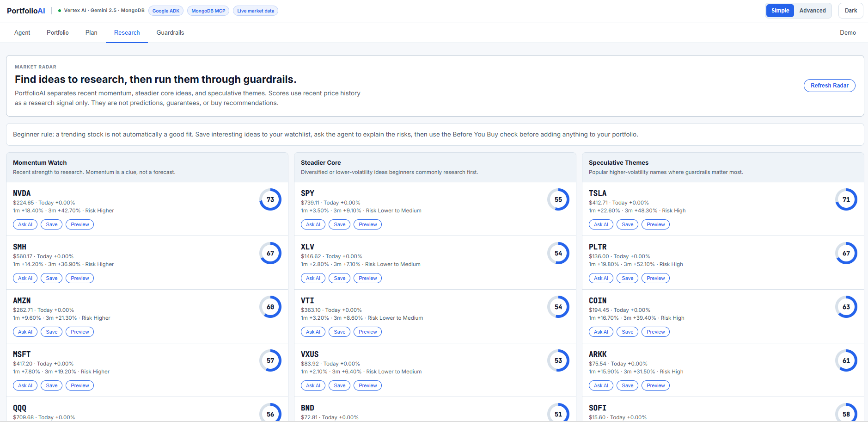868x422 pixels.
Task: Click the MSFT score ring showing 57
Action: 270,360
